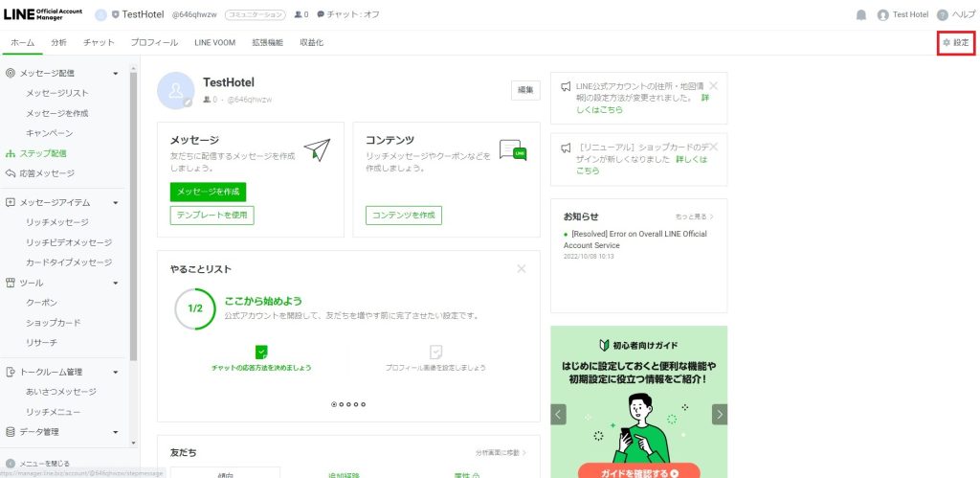Select the profile image setup checklist item
This screenshot has width=980, height=478.
click(435, 358)
